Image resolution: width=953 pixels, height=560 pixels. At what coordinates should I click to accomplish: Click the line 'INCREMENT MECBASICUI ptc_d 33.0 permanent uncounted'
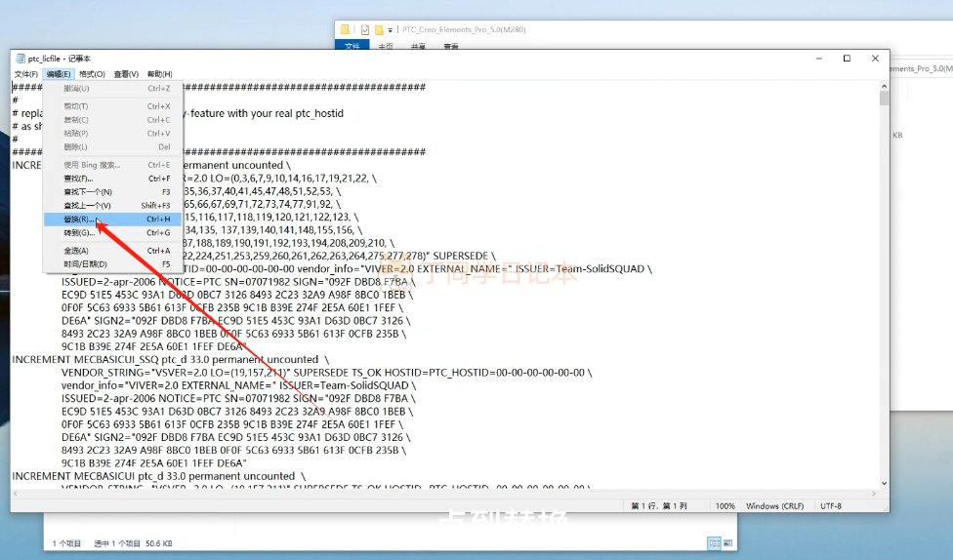tap(158, 476)
